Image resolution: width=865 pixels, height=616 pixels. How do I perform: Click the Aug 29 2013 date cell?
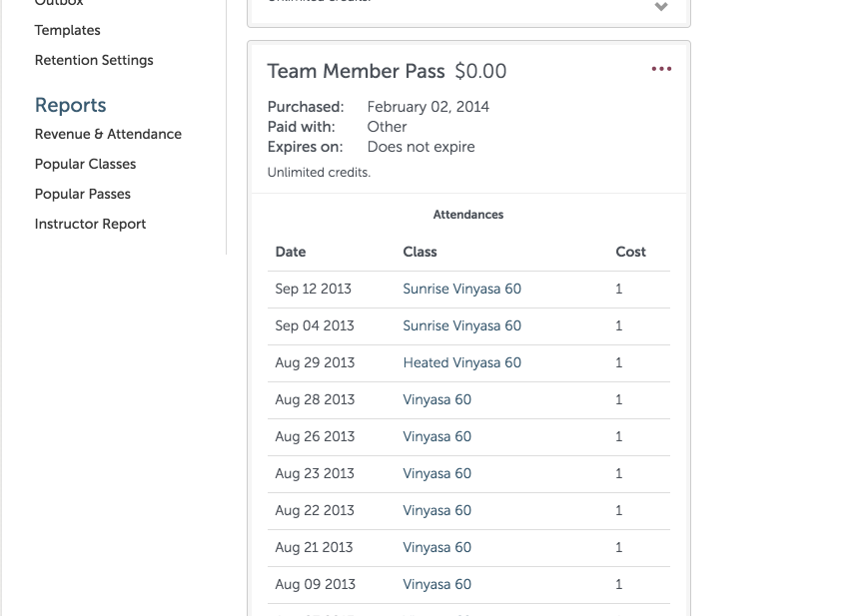[315, 362]
